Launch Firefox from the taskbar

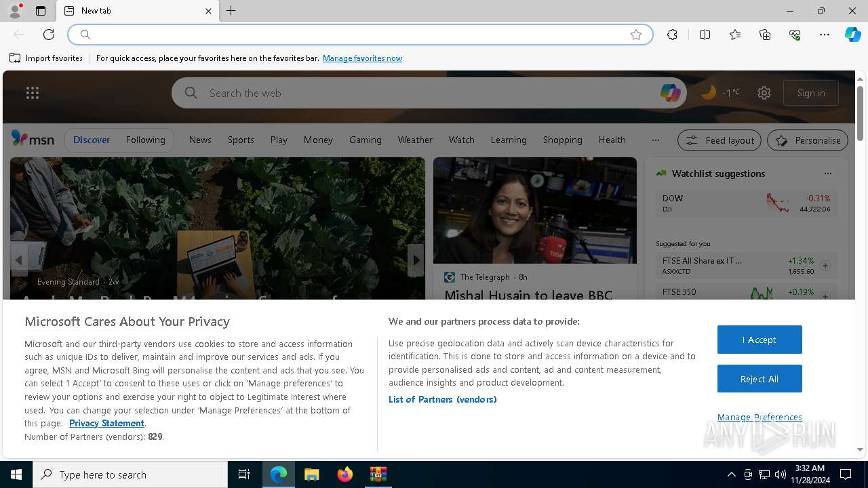point(345,474)
